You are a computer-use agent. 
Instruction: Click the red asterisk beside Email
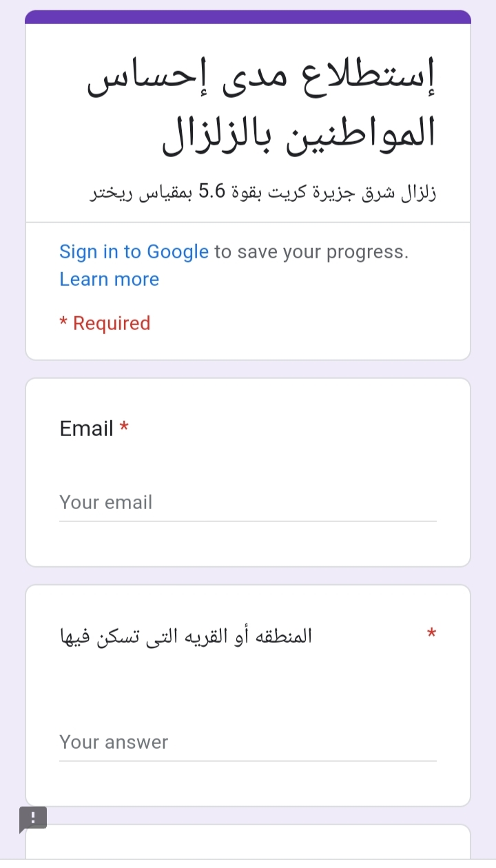(x=124, y=428)
